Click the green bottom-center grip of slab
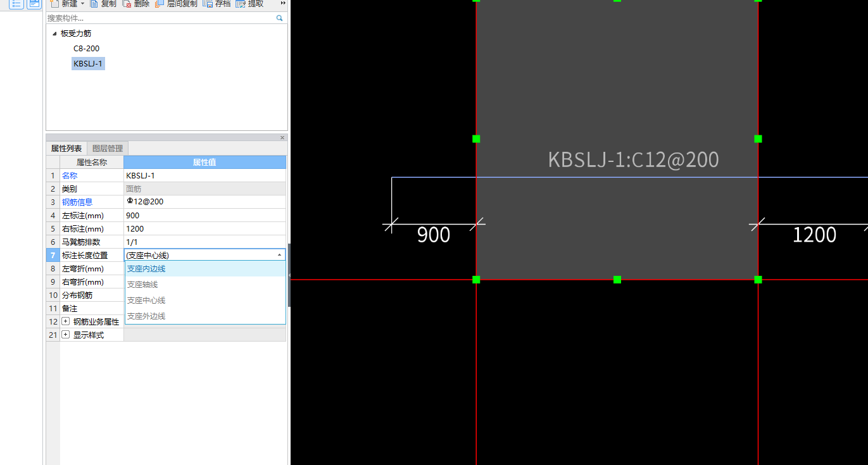Screen dimensions: 868x465 (x=617, y=280)
